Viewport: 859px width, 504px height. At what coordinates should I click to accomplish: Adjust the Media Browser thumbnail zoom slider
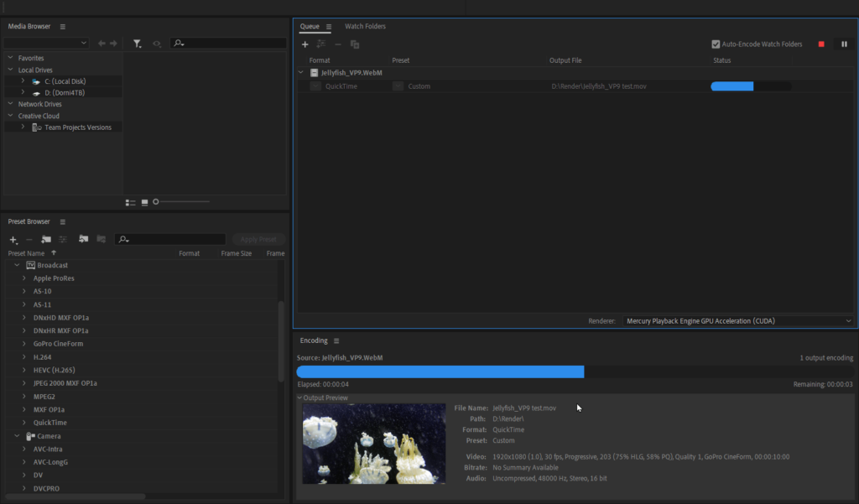(157, 202)
